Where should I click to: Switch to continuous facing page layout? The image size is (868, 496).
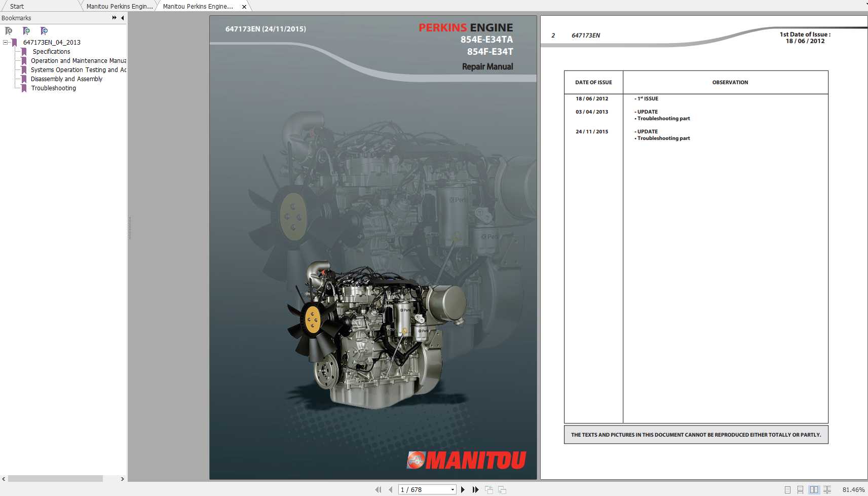pyautogui.click(x=827, y=489)
